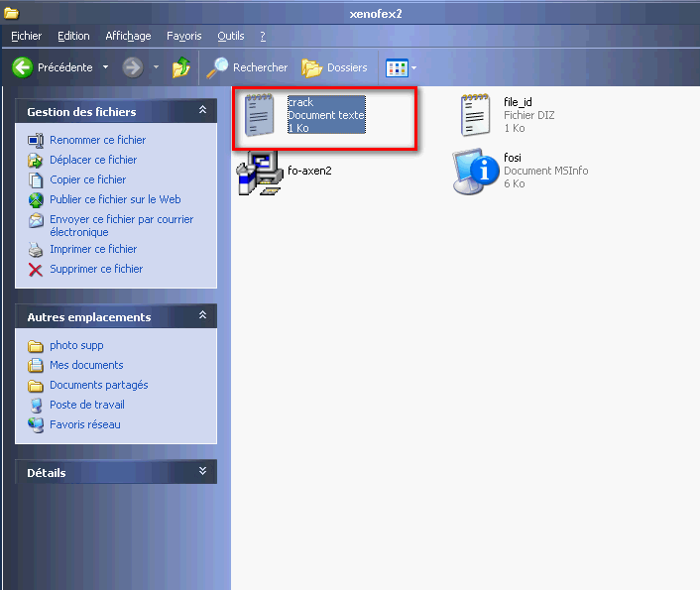Viewport: 700px width, 590px height.
Task: Click the fosi file name
Action: pos(512,158)
